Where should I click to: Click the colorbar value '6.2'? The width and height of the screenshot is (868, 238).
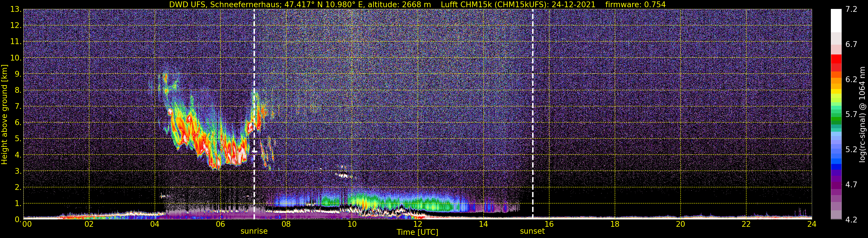pos(851,80)
